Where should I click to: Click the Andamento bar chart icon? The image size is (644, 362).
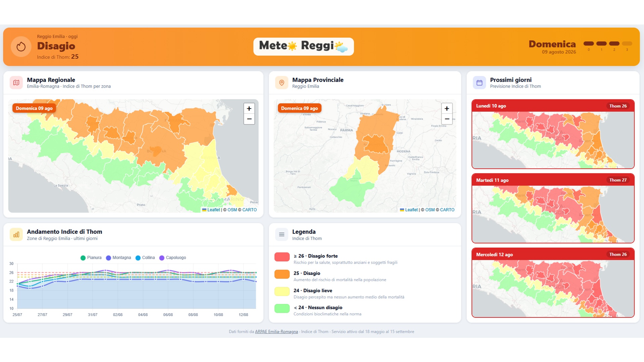point(16,235)
